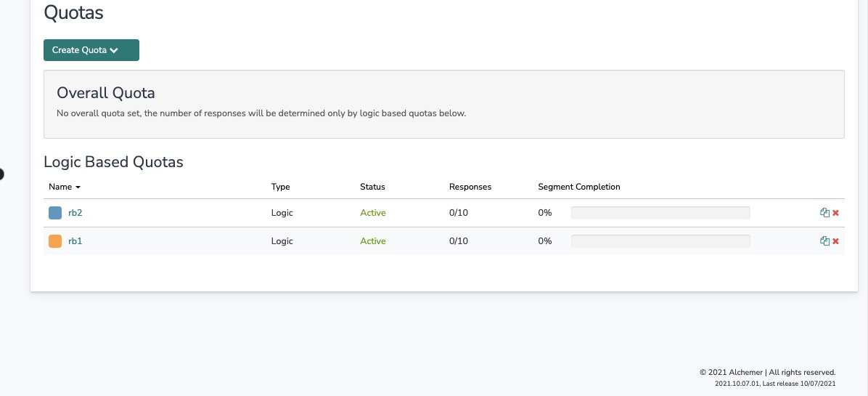
Task: Click the rb2 segment completion bar
Action: (660, 213)
